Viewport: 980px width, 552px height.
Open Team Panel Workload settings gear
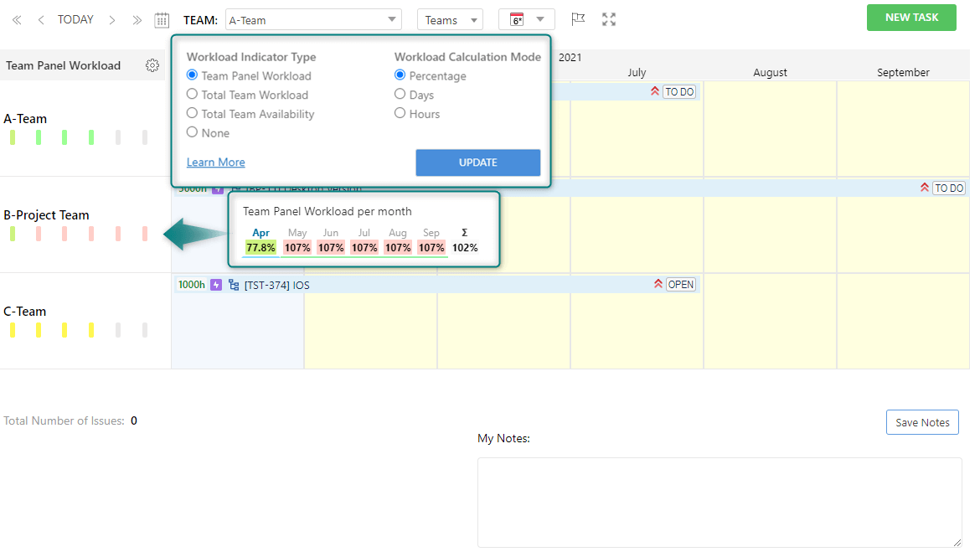pyautogui.click(x=152, y=65)
